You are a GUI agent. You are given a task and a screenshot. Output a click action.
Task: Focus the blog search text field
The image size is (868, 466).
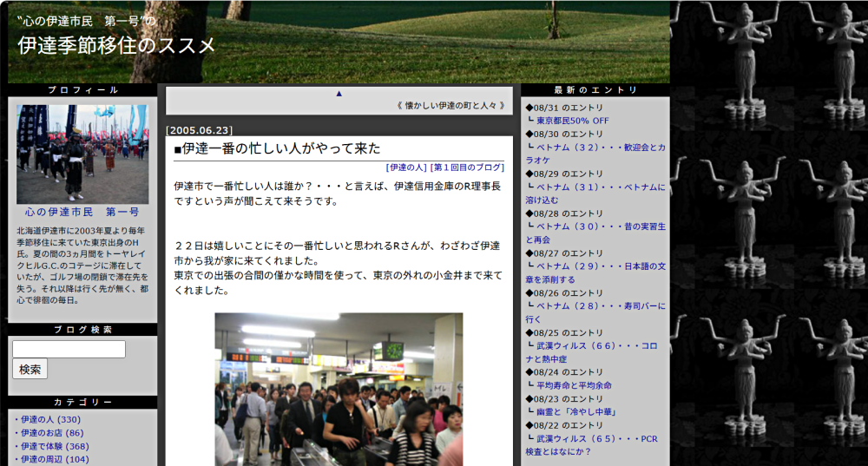(x=69, y=349)
